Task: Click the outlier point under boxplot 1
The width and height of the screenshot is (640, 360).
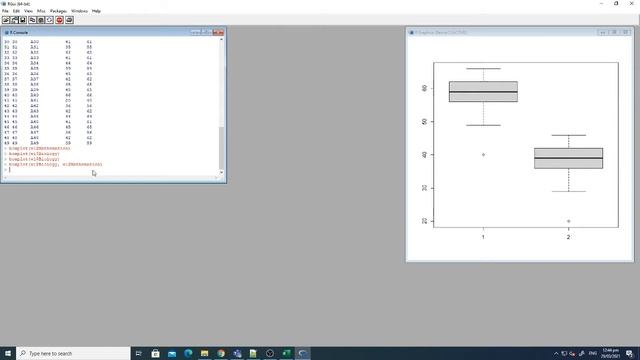Action: tap(483, 155)
